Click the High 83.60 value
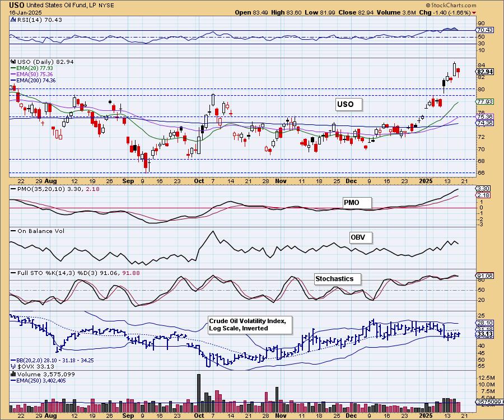 [x=286, y=12]
